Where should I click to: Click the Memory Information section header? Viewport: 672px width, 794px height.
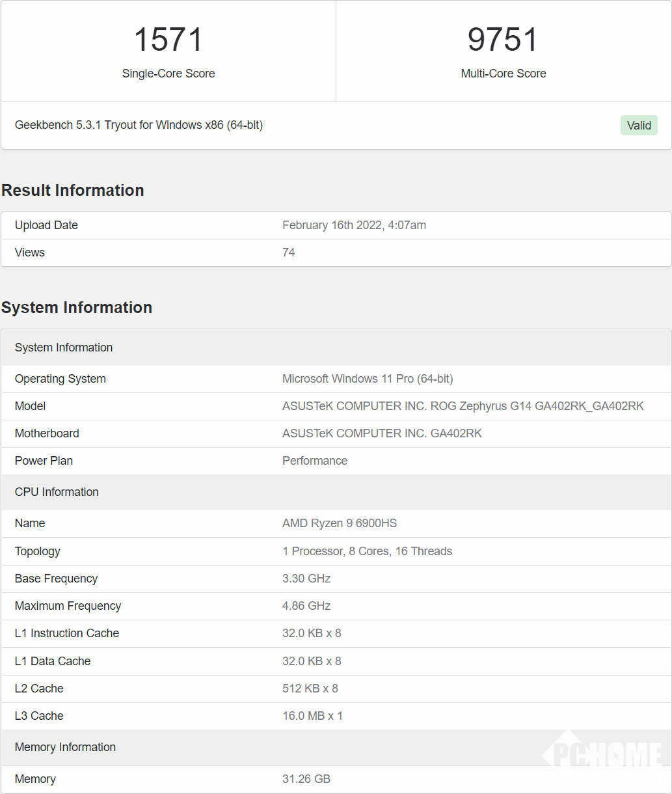(x=65, y=747)
